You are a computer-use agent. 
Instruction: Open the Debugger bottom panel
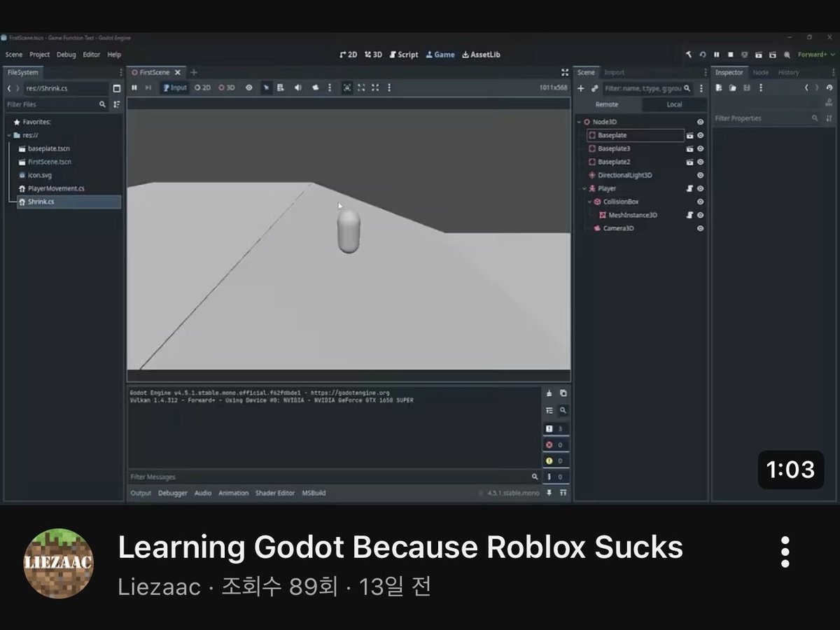(173, 493)
